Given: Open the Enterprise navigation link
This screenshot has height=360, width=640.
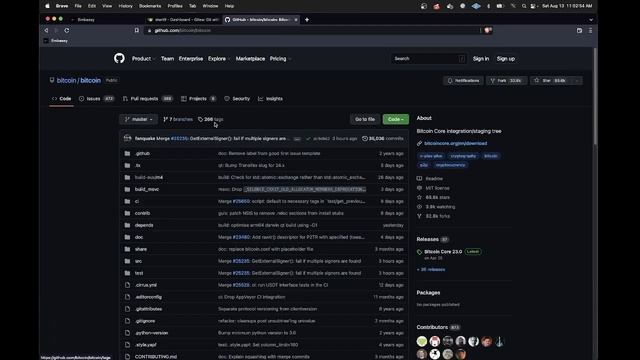Looking at the screenshot, I should tap(191, 59).
